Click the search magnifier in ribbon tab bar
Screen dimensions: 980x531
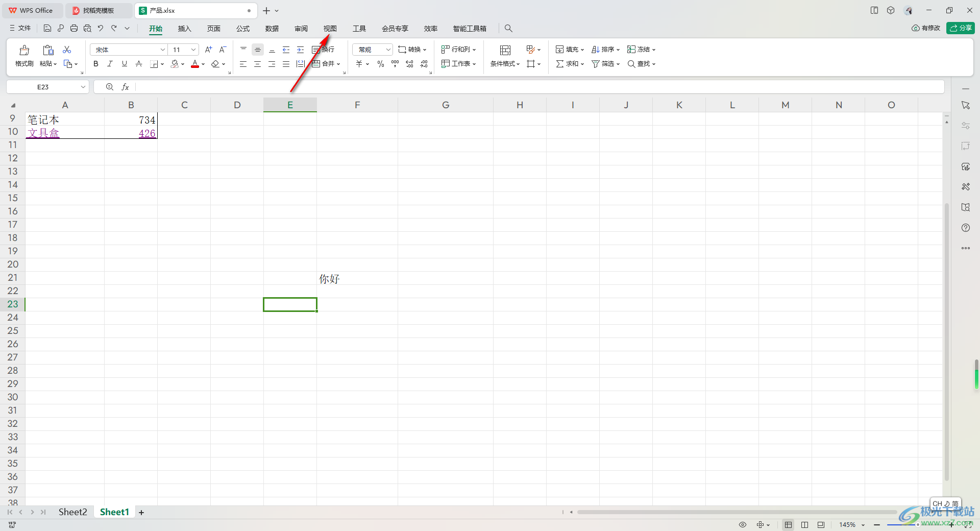tap(508, 29)
